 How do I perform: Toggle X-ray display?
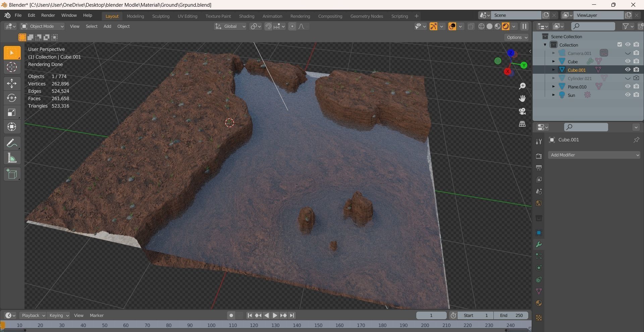coord(471,26)
